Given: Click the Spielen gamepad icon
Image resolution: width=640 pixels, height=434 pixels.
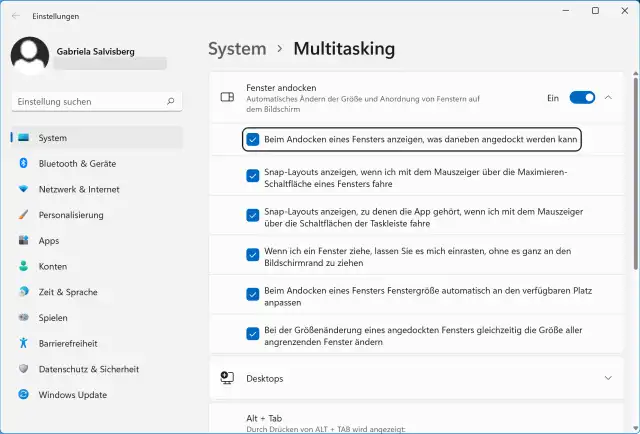Looking at the screenshot, I should 23,318.
